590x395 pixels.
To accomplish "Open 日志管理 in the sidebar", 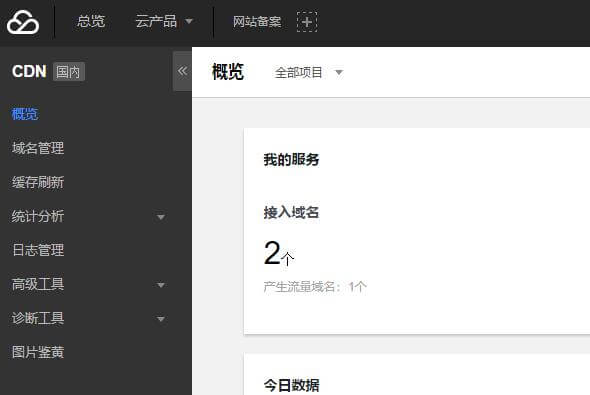I will pyautogui.click(x=38, y=250).
